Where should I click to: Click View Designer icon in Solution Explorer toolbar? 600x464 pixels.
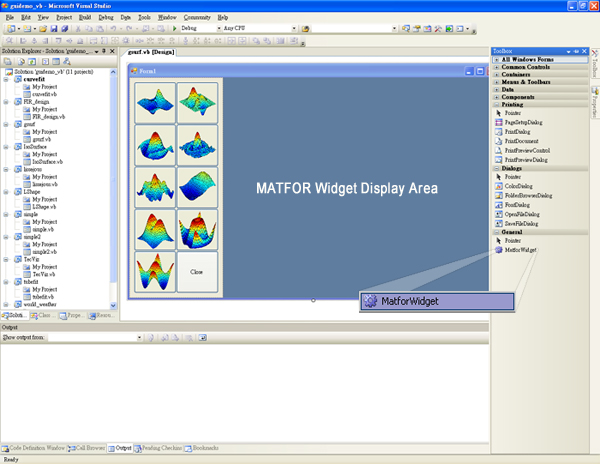click(56, 62)
